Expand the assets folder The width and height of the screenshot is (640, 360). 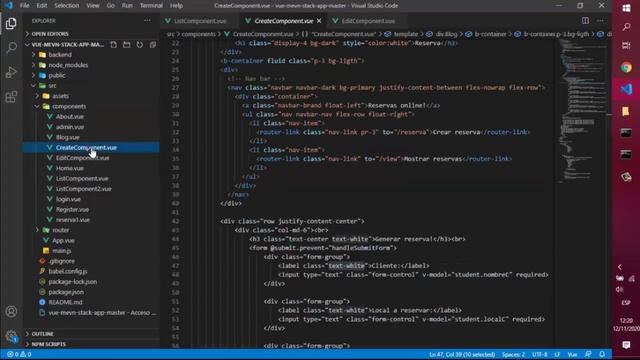click(x=60, y=96)
